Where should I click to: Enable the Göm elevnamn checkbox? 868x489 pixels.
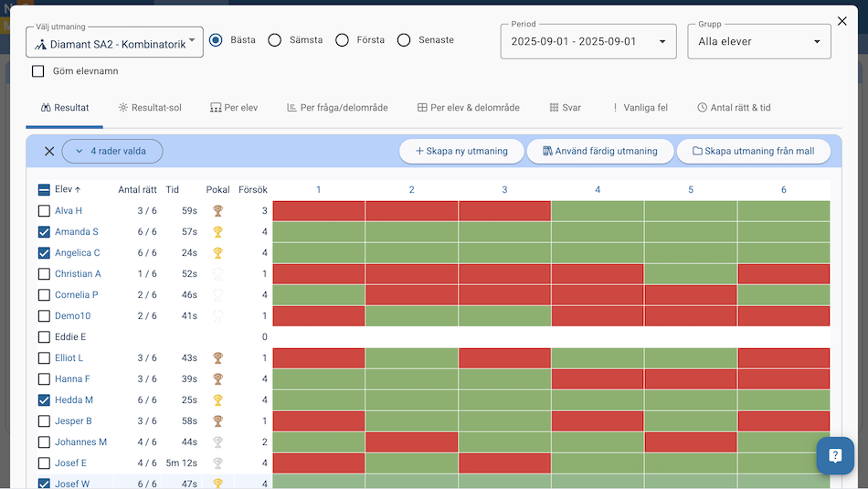(x=38, y=71)
